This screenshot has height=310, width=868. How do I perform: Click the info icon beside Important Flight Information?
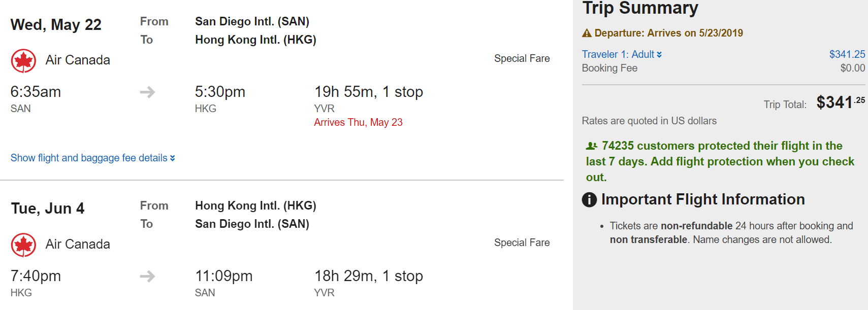[589, 200]
